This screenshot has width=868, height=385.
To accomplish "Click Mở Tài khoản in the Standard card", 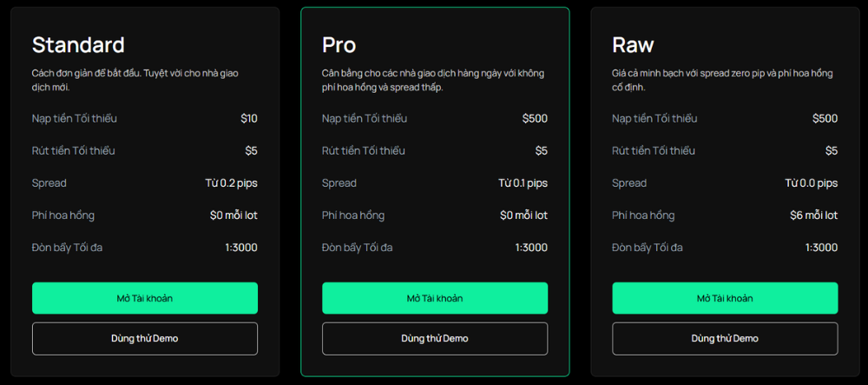I will click(x=145, y=298).
